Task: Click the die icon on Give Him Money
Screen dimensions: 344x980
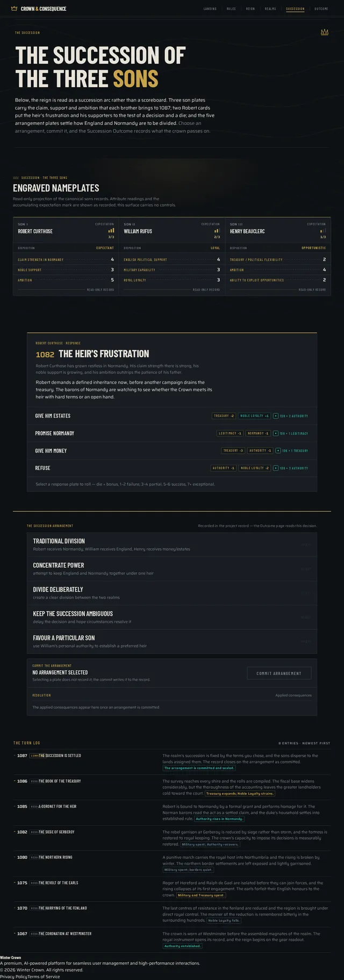Action: [x=278, y=450]
